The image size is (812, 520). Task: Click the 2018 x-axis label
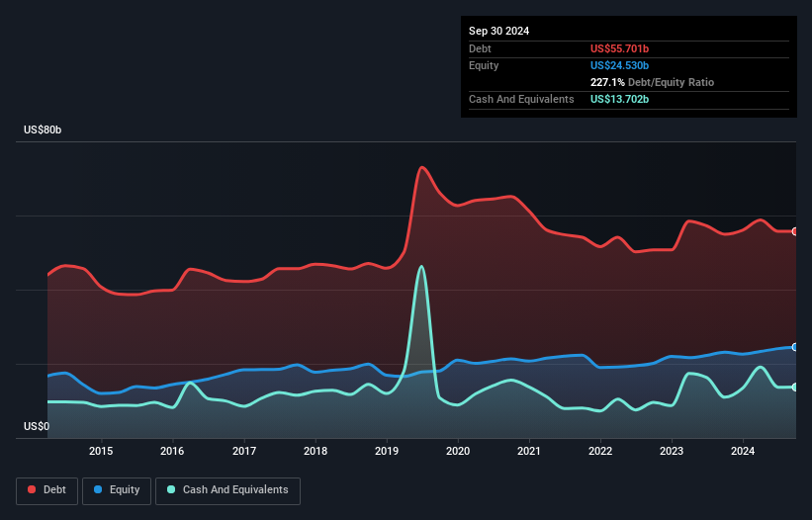pyautogui.click(x=316, y=451)
